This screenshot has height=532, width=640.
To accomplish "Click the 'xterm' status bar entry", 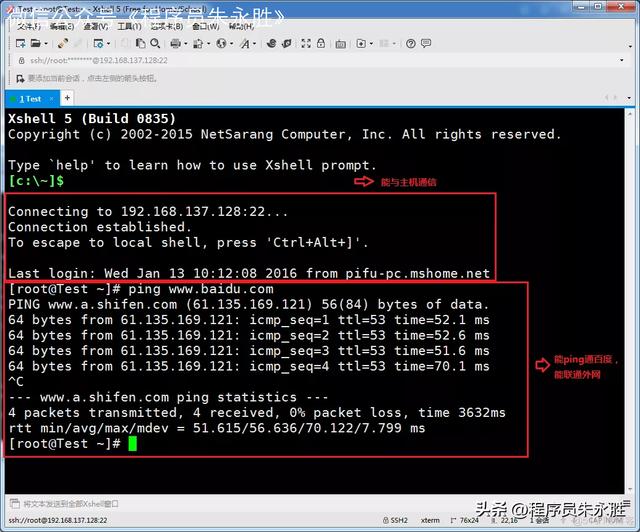I will (430, 520).
